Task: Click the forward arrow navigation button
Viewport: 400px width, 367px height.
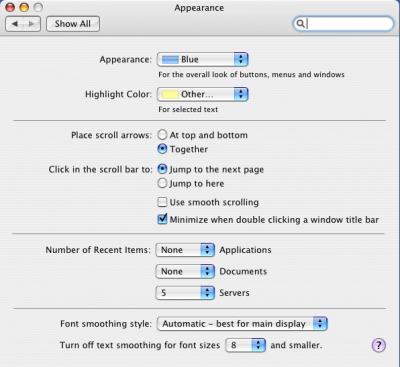Action: click(32, 24)
